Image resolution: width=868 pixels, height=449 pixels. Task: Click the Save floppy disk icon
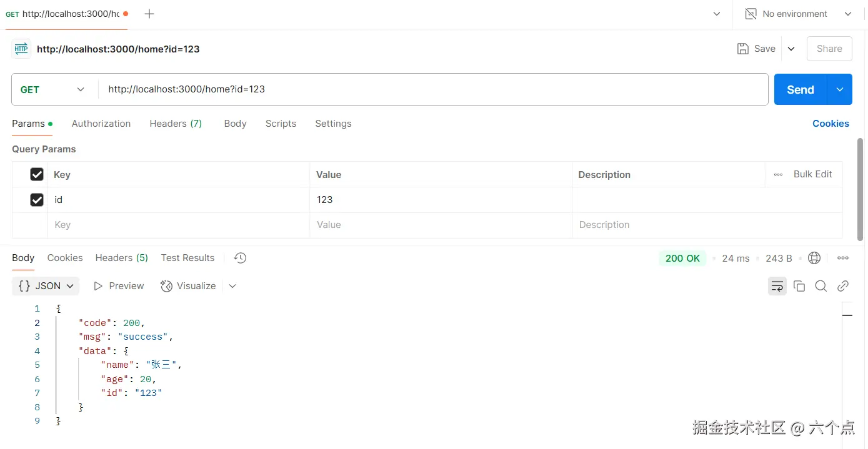[743, 49]
